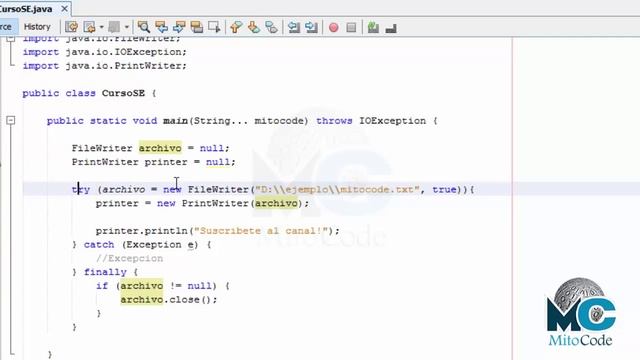Toggle Highlight Search in the toolbar
The height and width of the screenshot is (360, 640).
197,27
